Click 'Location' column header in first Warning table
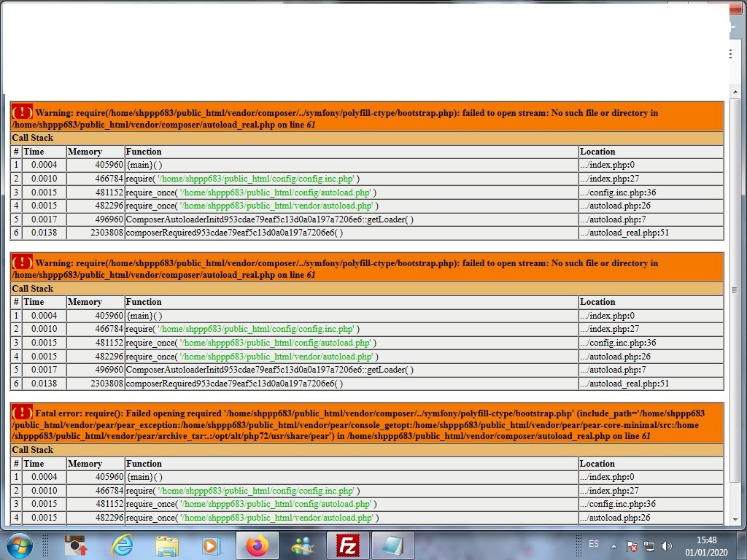Viewport: 747px width, 560px height. (597, 152)
